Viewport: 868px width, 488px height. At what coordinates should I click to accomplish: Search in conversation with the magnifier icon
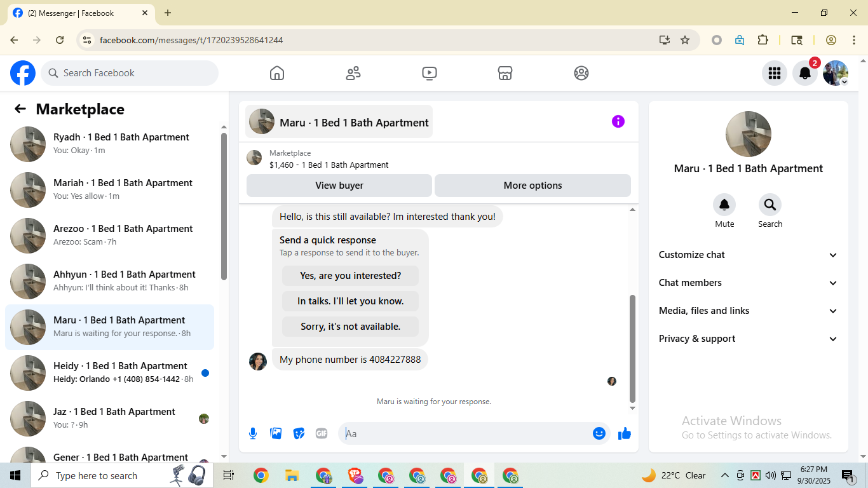pyautogui.click(x=770, y=205)
